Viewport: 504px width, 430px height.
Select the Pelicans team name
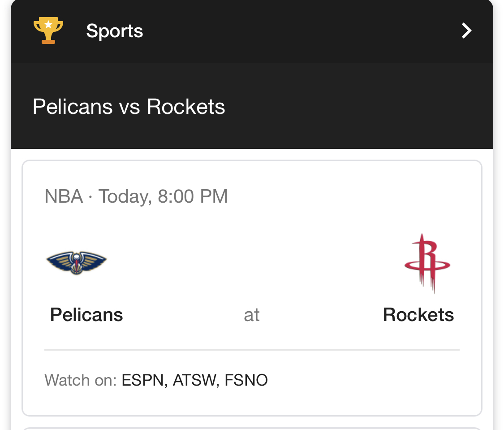[x=86, y=315]
